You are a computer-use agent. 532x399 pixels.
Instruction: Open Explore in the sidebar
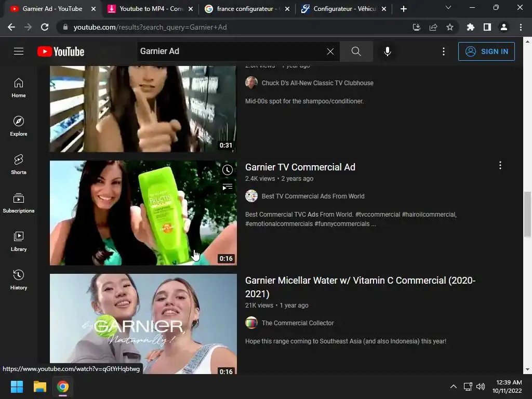click(19, 126)
